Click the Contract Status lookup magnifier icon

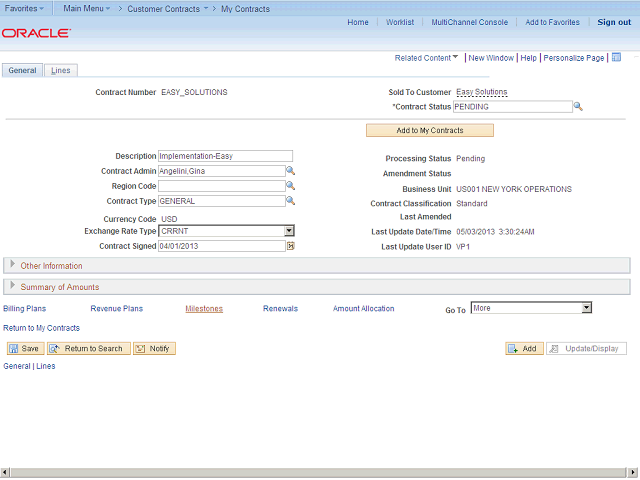point(578,106)
